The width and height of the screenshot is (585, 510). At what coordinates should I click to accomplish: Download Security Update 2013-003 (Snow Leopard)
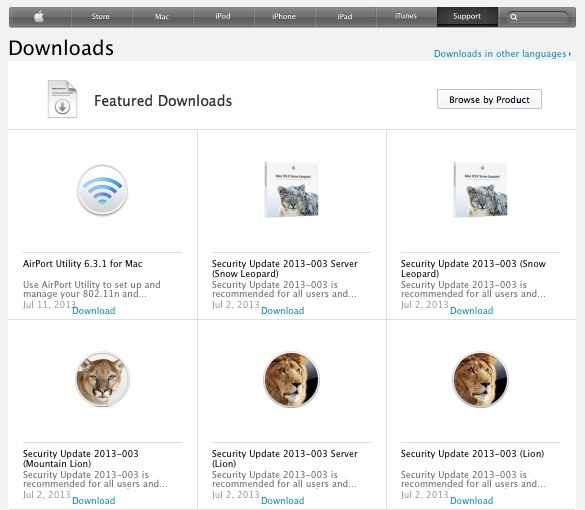[x=472, y=311]
